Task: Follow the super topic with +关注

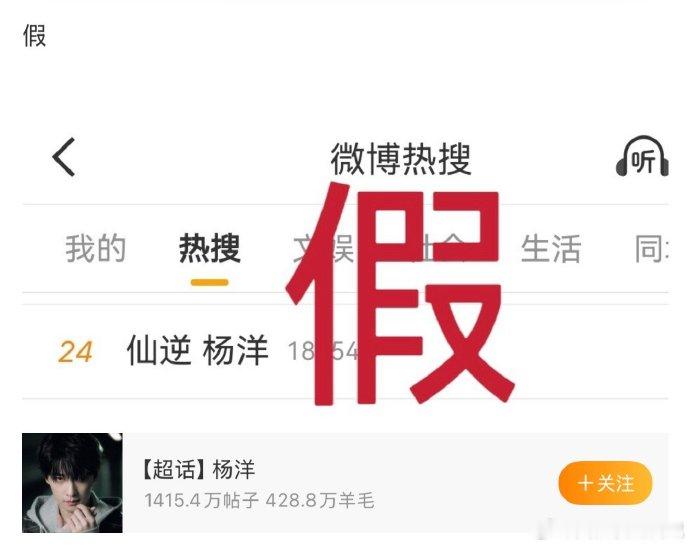Action: point(605,483)
